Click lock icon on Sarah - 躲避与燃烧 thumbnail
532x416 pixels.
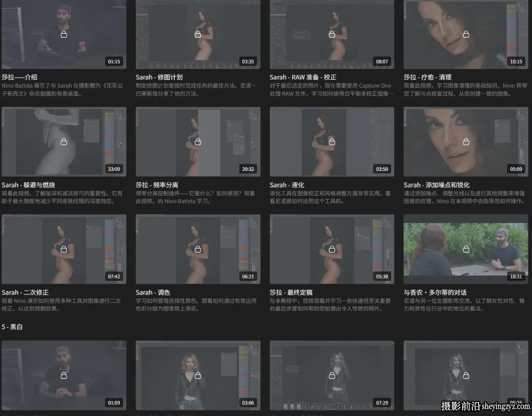click(64, 142)
